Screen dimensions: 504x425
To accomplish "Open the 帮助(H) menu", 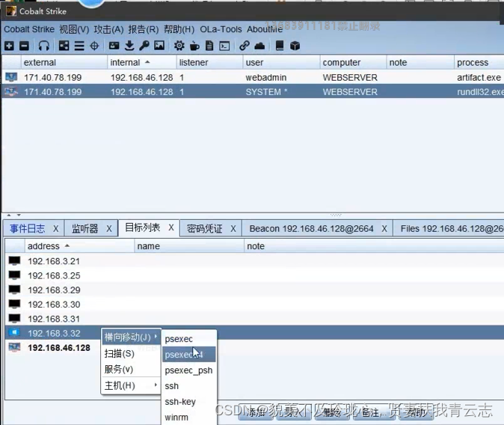I will pos(179,29).
